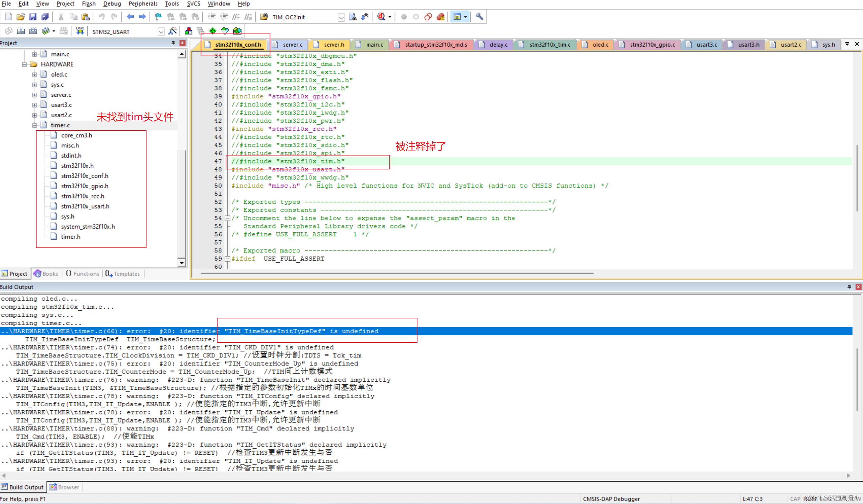Click the Download (LOAD) to flash icon
The width and height of the screenshot is (863, 504).
[80, 31]
